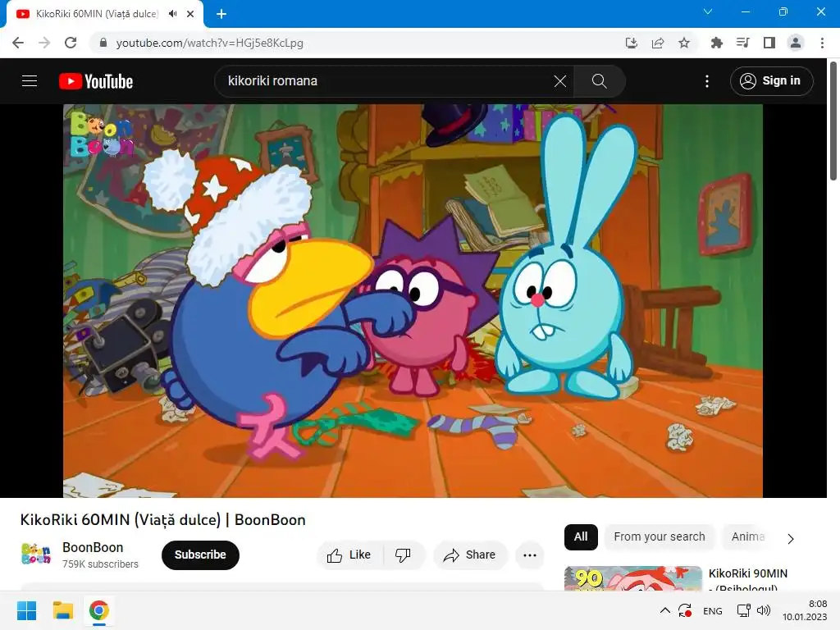
Task: Show hidden tray icons chevron
Action: 664,610
